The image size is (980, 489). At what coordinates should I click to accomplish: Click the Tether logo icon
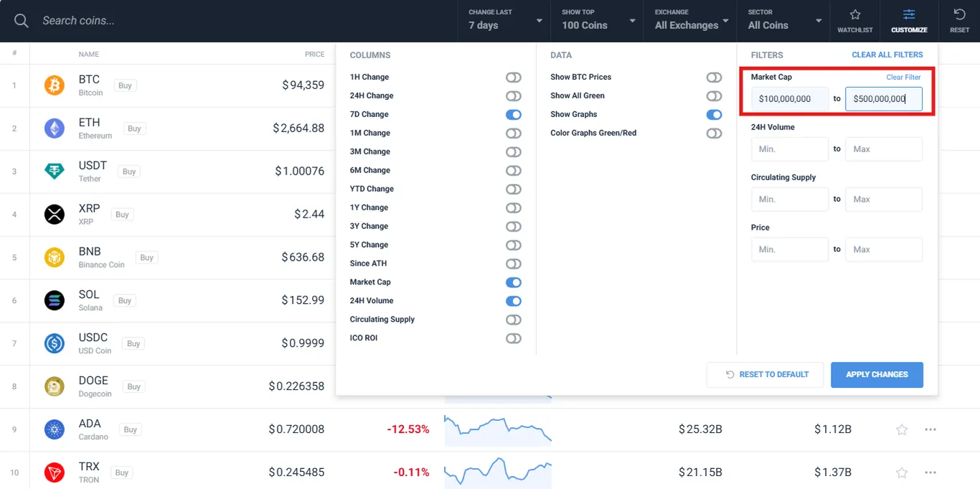coord(55,171)
